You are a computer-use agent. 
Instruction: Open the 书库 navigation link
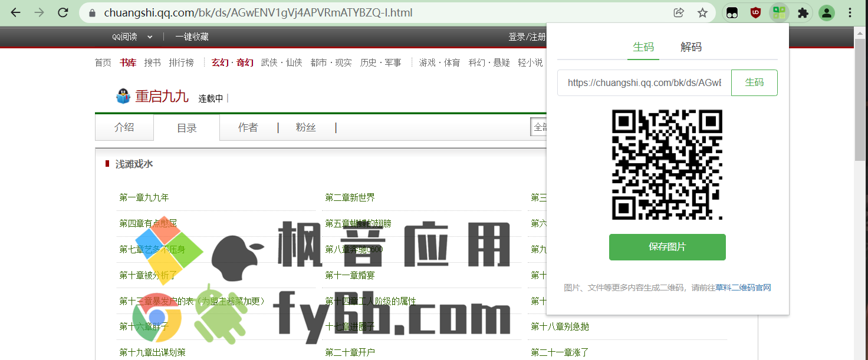(x=128, y=62)
